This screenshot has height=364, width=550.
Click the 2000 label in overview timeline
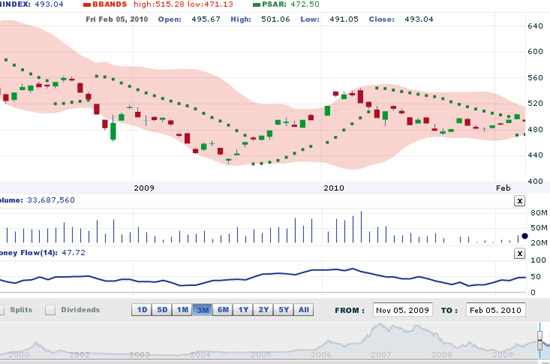coord(19,355)
